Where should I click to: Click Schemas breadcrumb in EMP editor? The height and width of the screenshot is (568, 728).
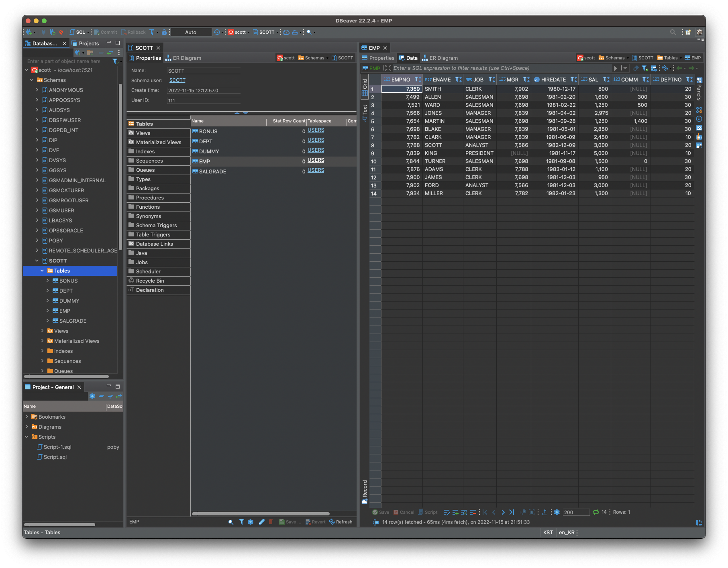coord(612,58)
